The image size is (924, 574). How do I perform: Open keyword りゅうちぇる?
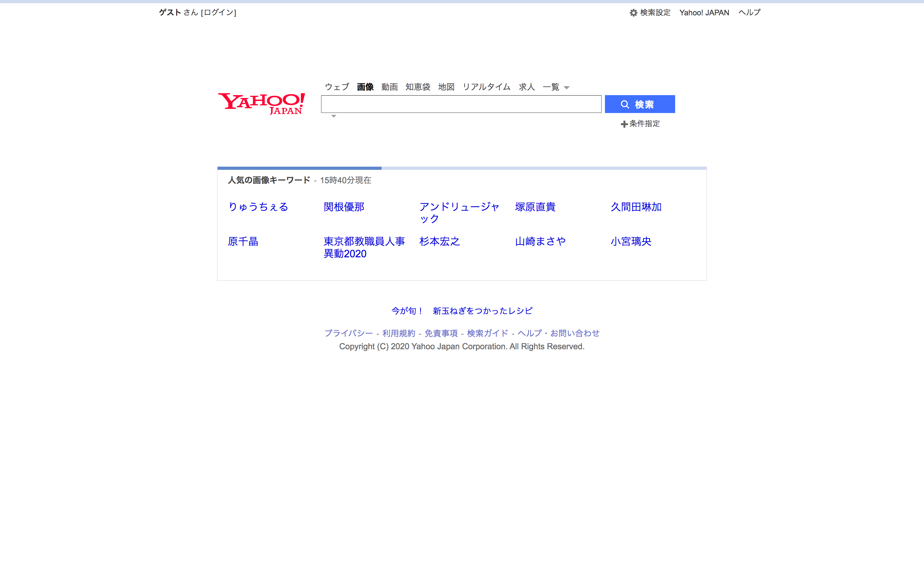(x=258, y=207)
